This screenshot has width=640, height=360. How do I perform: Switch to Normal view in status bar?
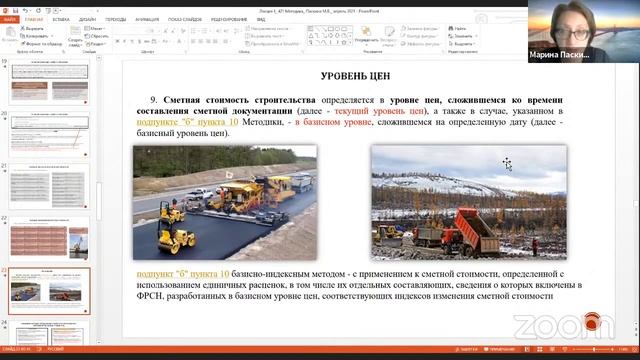[527, 349]
